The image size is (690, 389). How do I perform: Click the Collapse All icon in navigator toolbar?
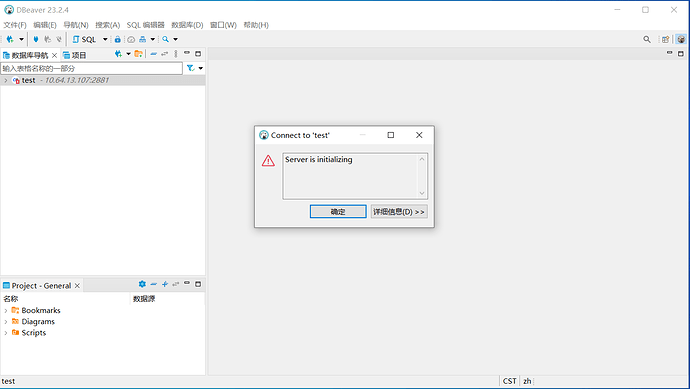click(153, 54)
